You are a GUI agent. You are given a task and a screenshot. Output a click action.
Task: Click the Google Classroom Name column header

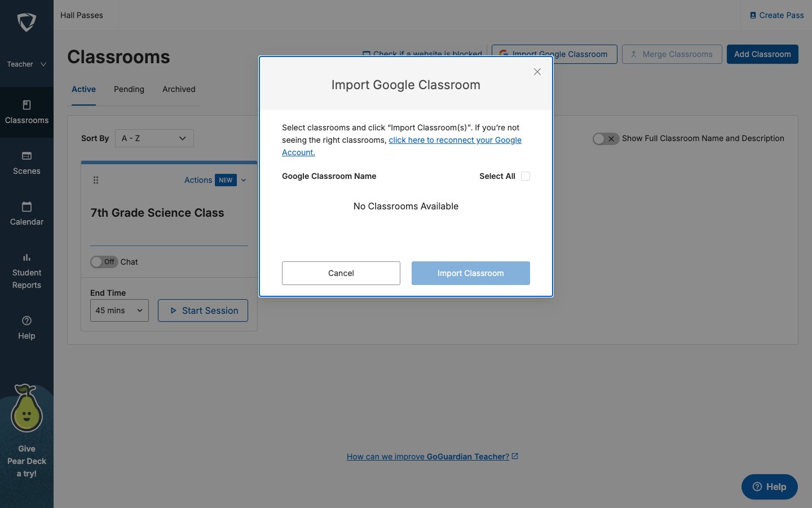[329, 176]
